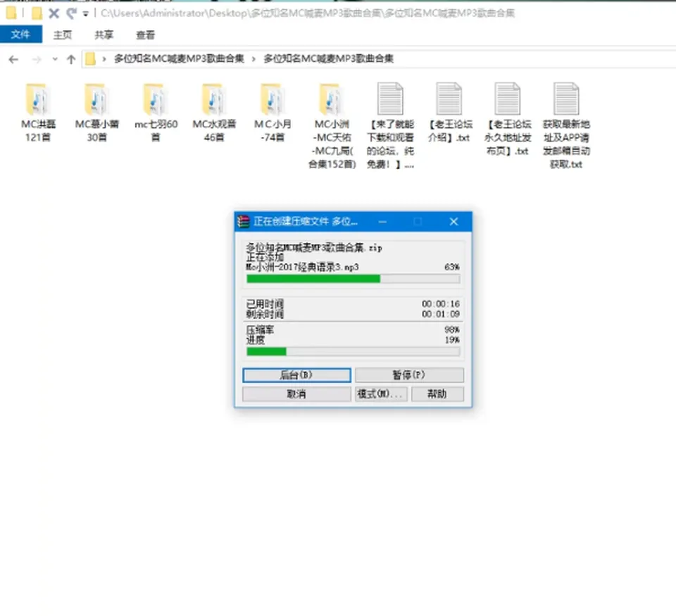
Task: Expand the quick access toolbar customize arrow
Action: [86, 14]
